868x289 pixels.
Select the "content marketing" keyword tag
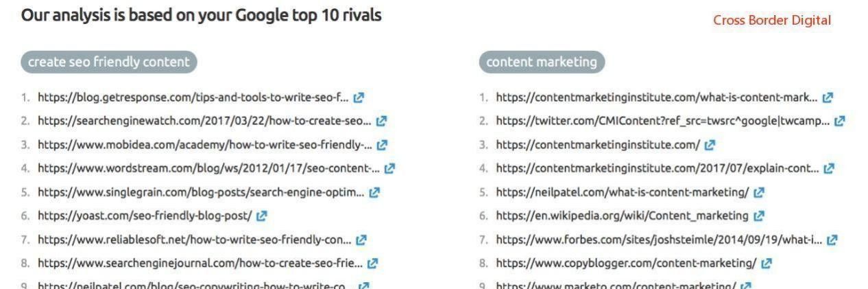(x=542, y=62)
